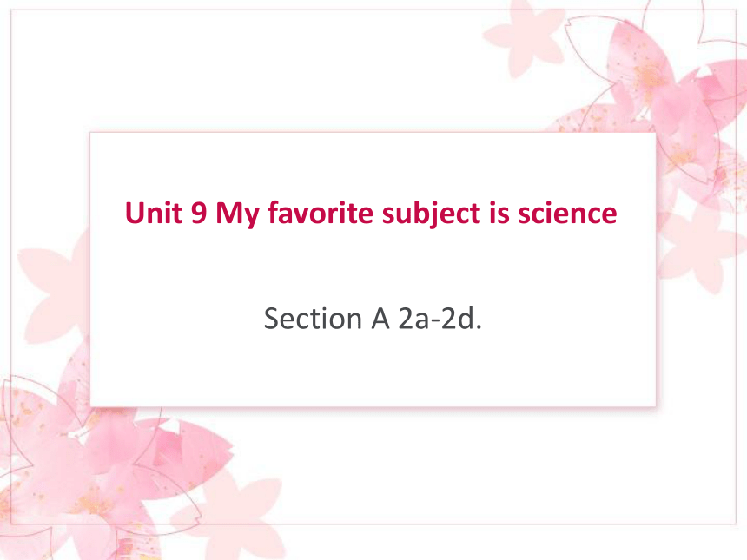Screen dimensions: 747x560
Task: Click the word 'subject' in the red heading
Action: coord(431,214)
